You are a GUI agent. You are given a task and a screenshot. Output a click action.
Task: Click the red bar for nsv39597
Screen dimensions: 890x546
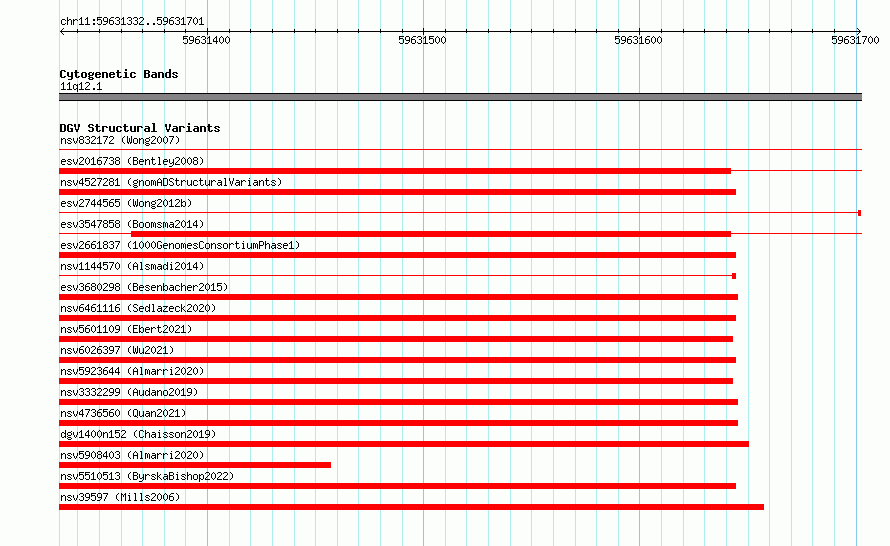[412, 507]
